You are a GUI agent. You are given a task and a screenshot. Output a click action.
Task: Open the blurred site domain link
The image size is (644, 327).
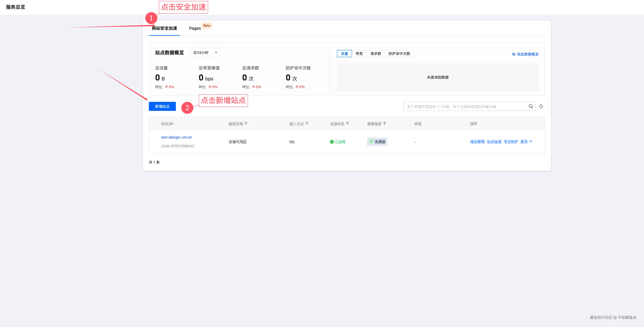tap(176, 137)
